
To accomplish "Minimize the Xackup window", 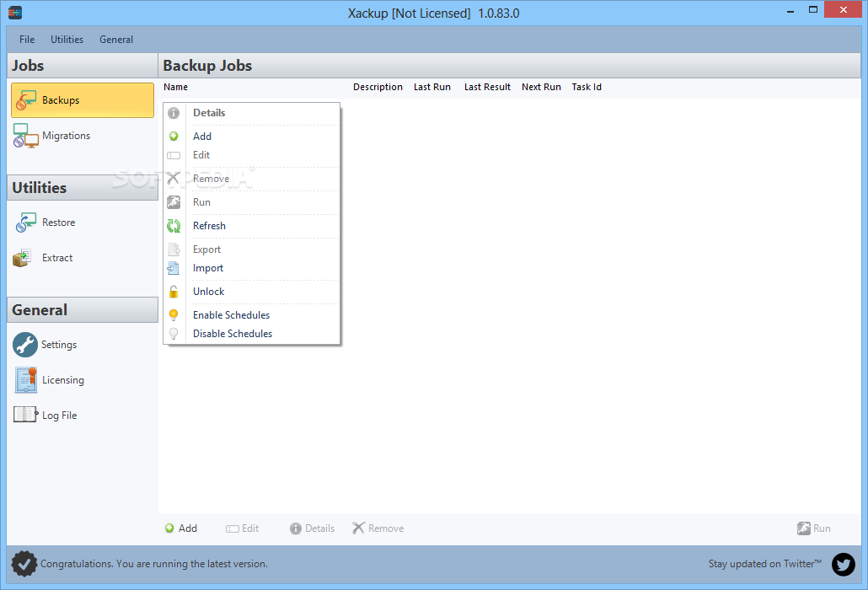I will coord(790,10).
